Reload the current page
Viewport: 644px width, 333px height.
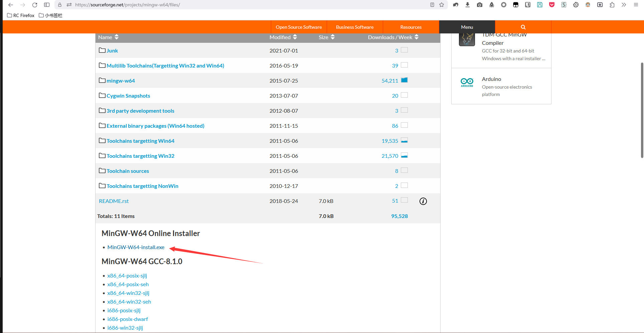(35, 5)
